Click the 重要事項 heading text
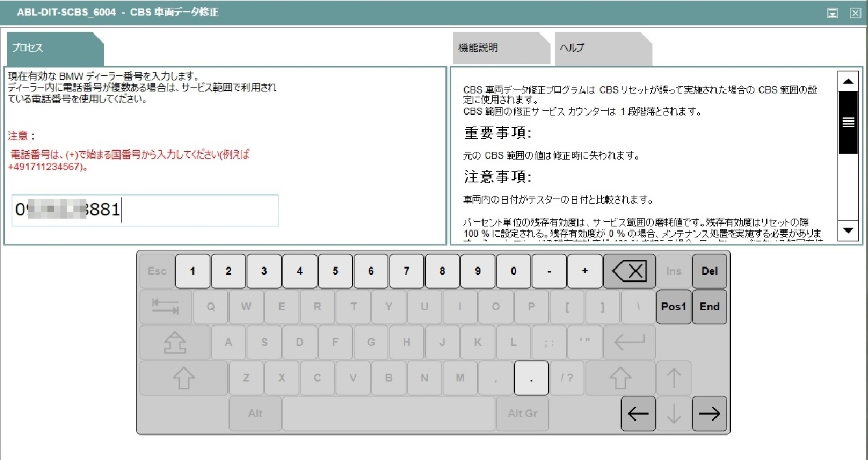Viewport: 868px width, 460px height. click(x=498, y=134)
